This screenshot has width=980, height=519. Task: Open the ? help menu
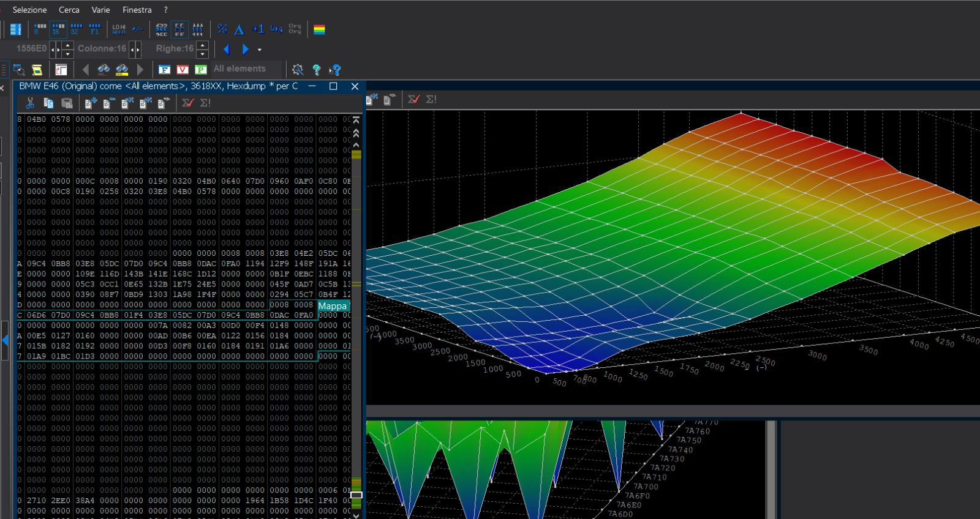165,10
